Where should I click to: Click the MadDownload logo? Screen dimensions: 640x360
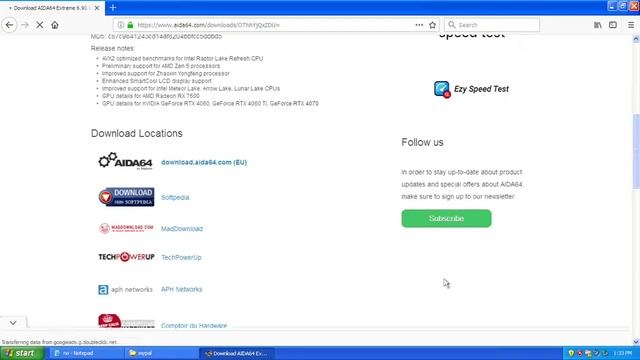click(x=126, y=228)
